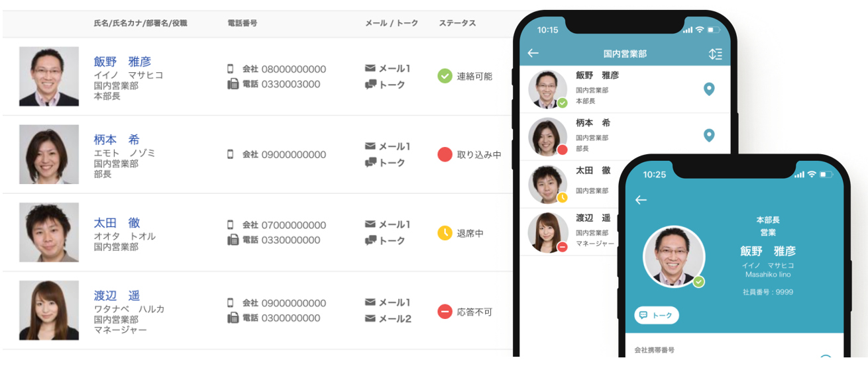The width and height of the screenshot is (868, 366).
Task: Tap 社員番号 : 9999 on profile phone
Action: tap(769, 292)
